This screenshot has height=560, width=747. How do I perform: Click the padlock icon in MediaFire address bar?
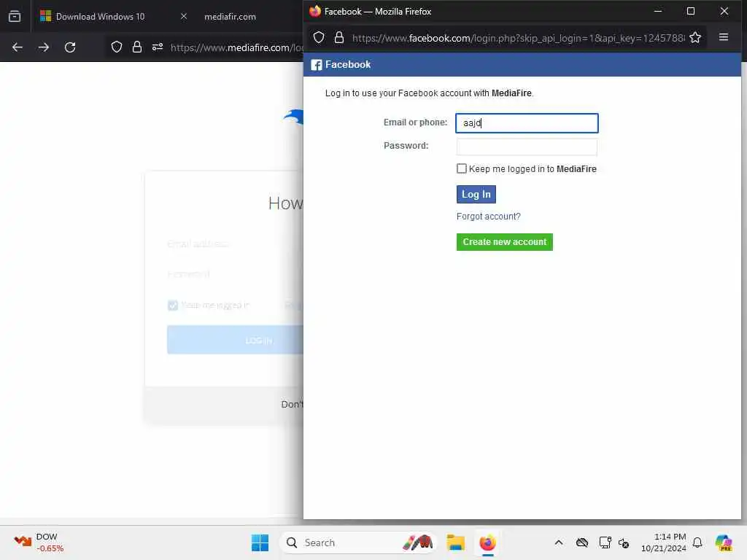pos(136,47)
